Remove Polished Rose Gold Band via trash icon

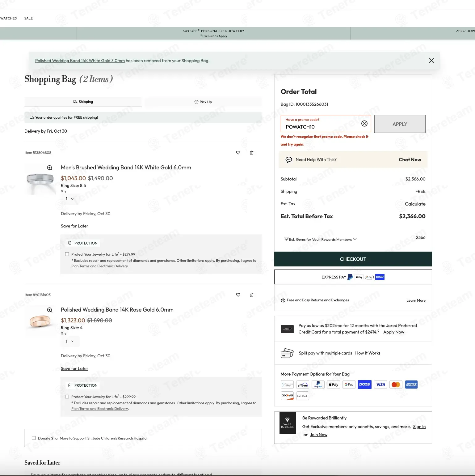point(252,295)
